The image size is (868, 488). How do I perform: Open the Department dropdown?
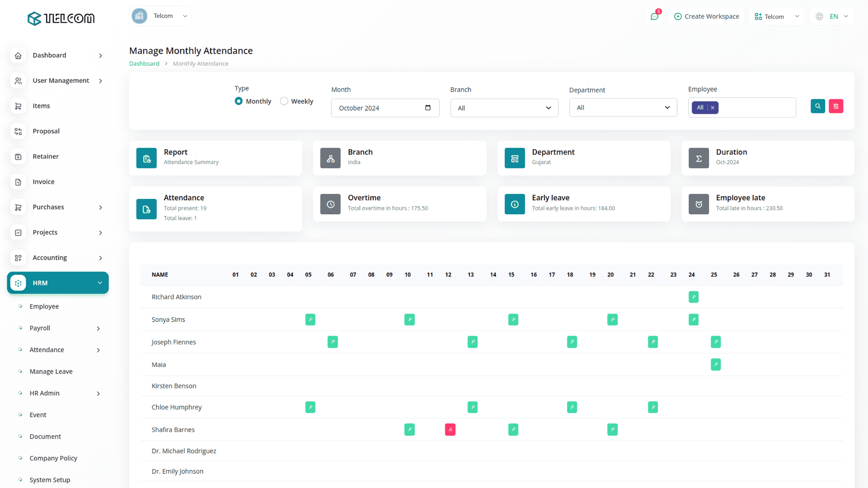pos(623,108)
